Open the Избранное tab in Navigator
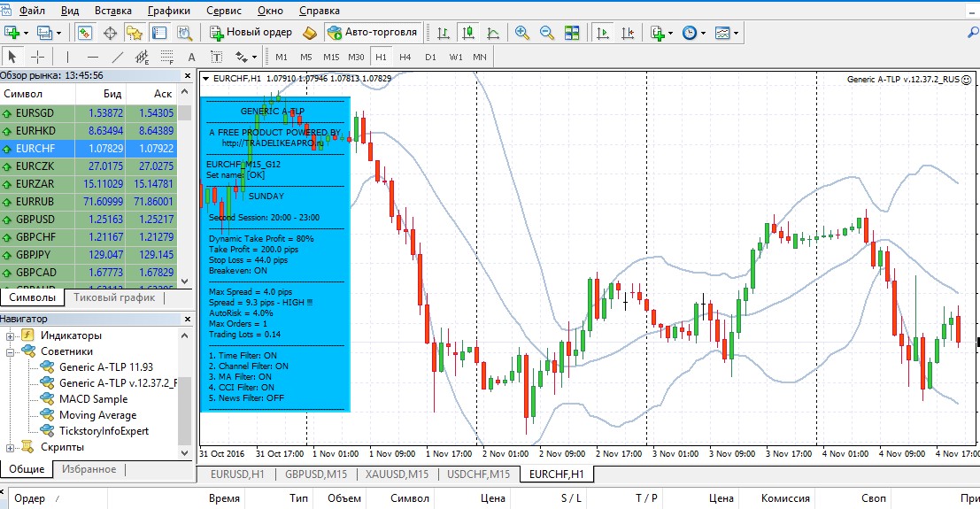This screenshot has height=509, width=980. point(89,469)
